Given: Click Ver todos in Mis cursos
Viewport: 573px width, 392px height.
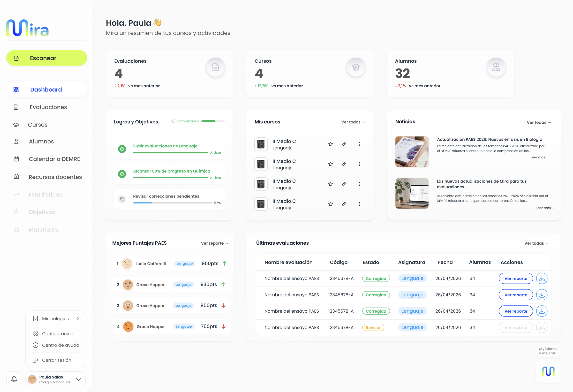Looking at the screenshot, I should (x=353, y=122).
